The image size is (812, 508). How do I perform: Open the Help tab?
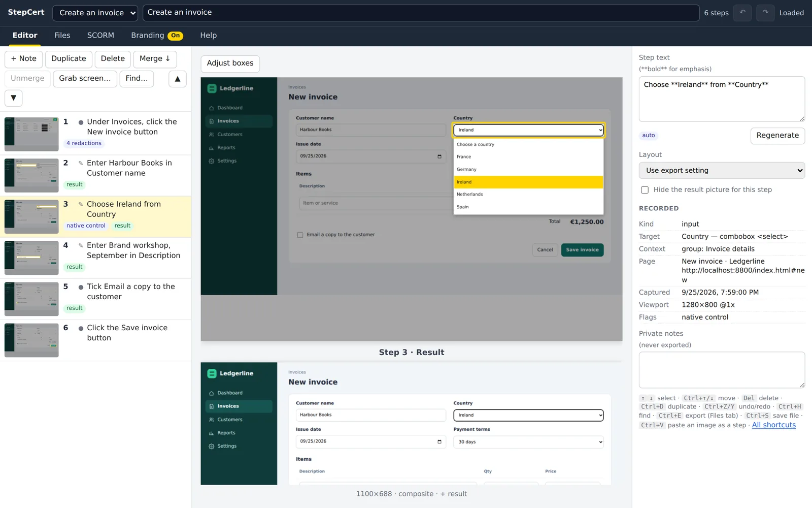[x=208, y=36]
